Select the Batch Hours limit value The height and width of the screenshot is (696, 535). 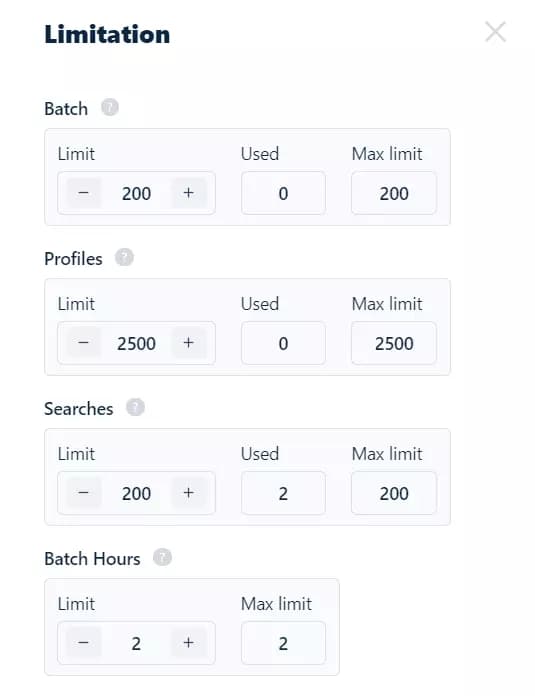136,644
